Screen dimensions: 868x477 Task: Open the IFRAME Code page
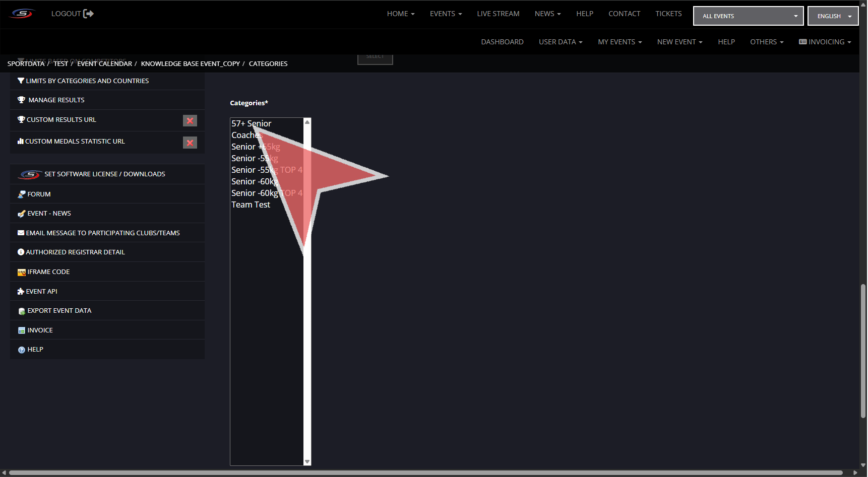(48, 272)
